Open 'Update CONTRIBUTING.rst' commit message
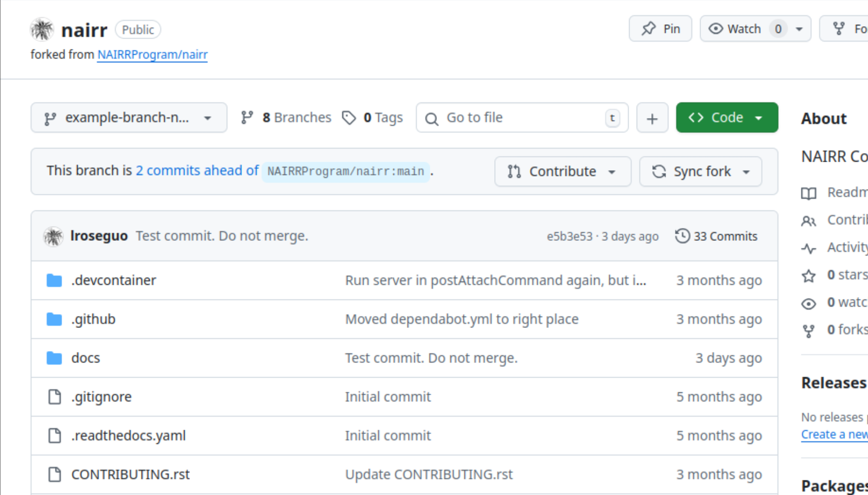868x495 pixels. click(x=429, y=474)
